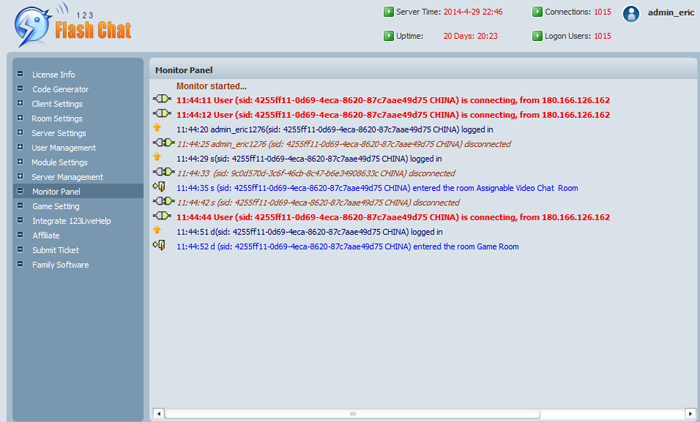Click the minus icon beside Code Generator
This screenshot has height=422, width=700.
[20, 88]
